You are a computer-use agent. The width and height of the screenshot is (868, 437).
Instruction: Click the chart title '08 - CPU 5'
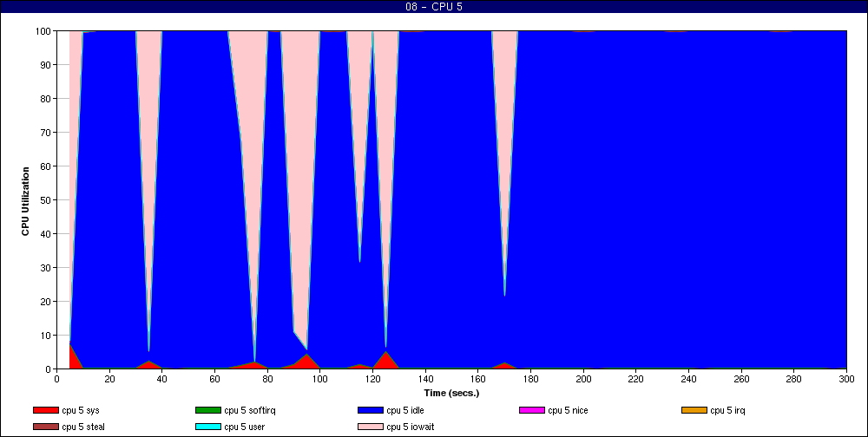coord(434,7)
